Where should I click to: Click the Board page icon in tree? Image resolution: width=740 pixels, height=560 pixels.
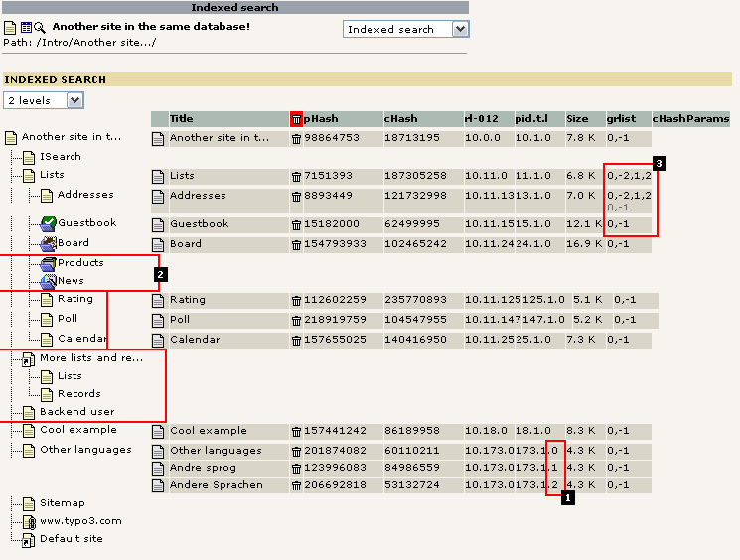coord(48,243)
